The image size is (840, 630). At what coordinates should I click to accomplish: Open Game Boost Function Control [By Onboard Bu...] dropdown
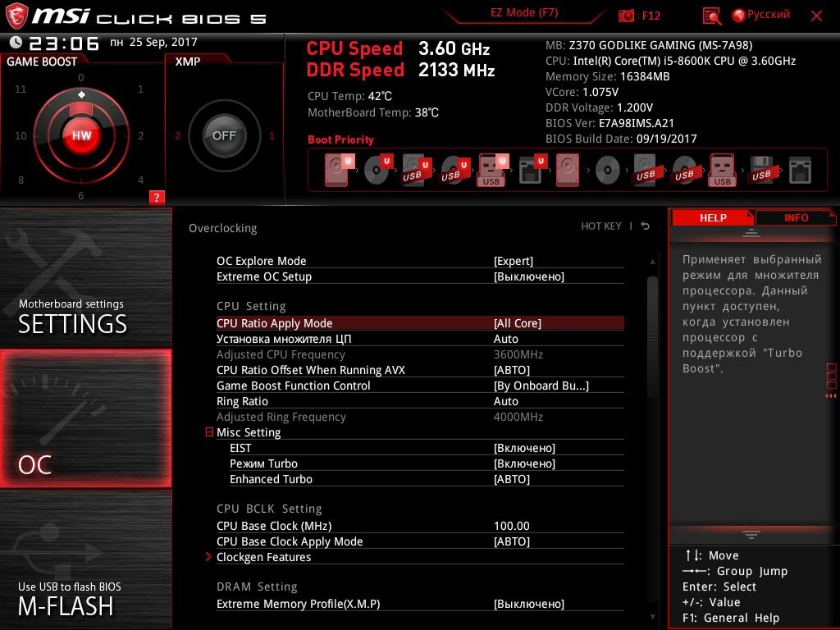coord(541,386)
